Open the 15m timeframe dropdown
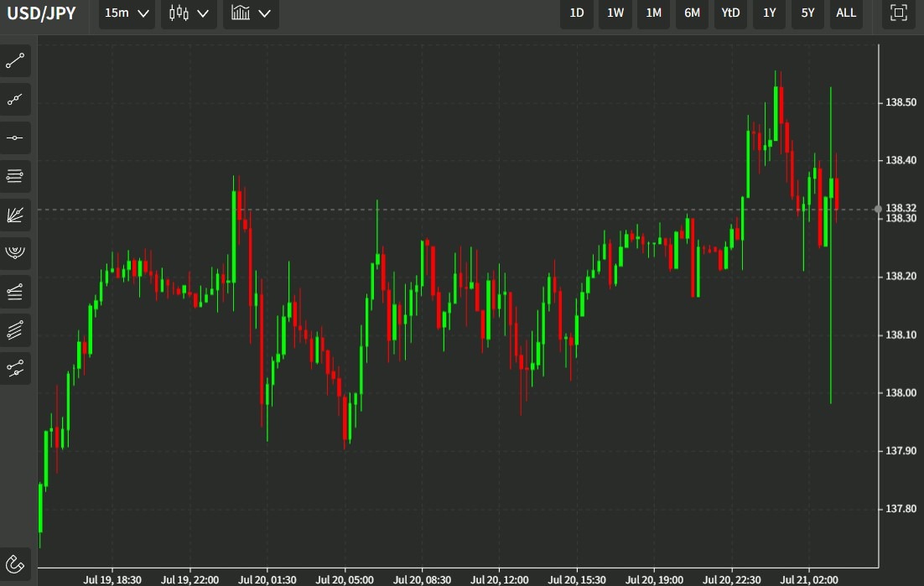Screen dimensions: 924x586 point(127,13)
